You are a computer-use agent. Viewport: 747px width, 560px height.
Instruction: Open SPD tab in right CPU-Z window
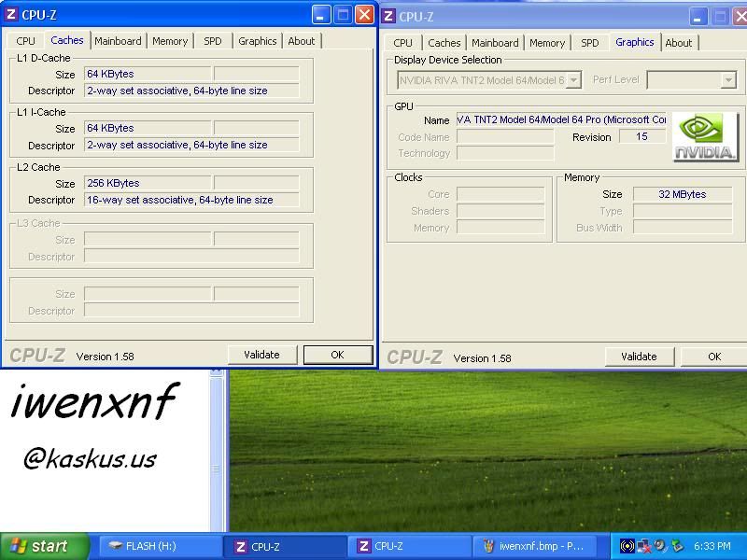pos(590,43)
